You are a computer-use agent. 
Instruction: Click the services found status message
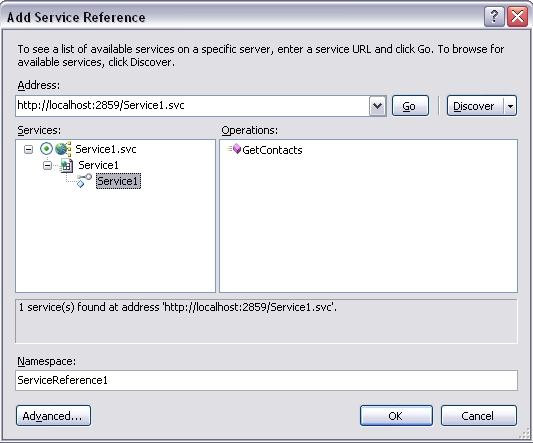point(178,307)
